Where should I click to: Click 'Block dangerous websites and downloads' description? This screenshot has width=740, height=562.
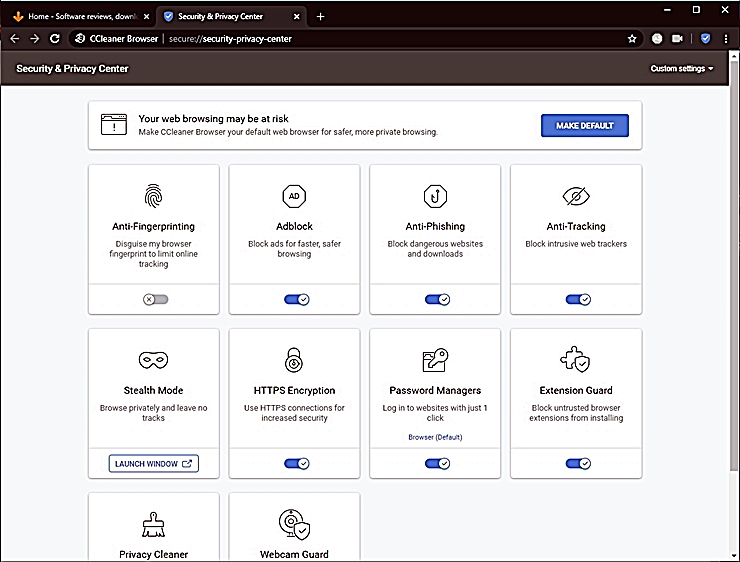click(435, 249)
